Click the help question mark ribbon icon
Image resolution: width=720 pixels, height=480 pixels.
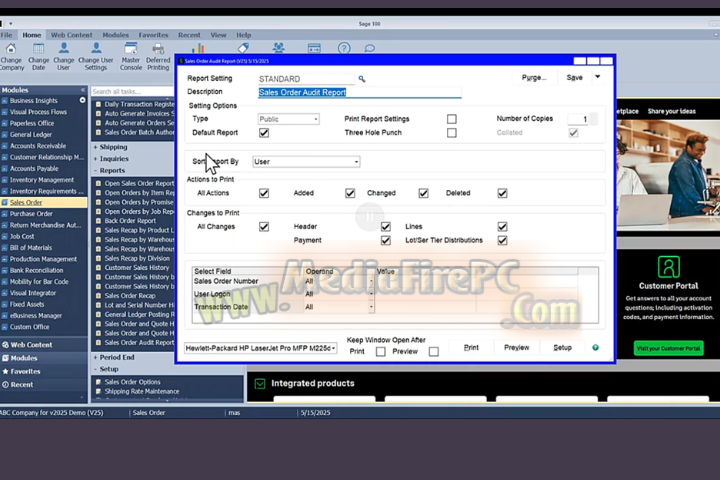click(x=344, y=48)
